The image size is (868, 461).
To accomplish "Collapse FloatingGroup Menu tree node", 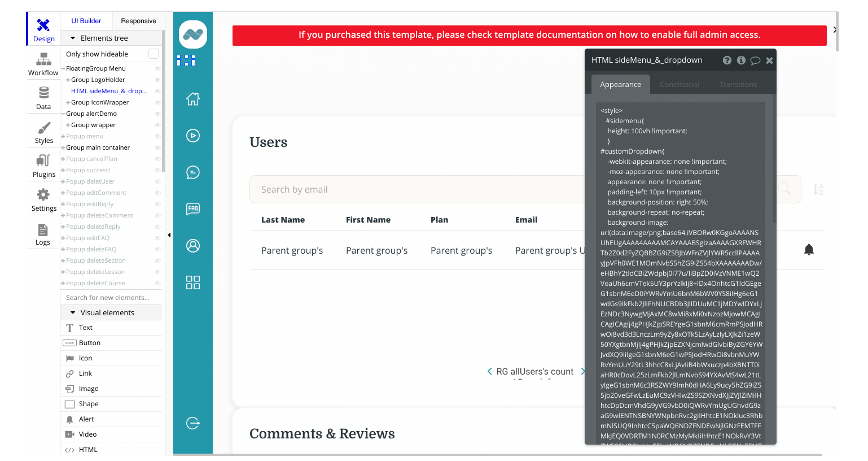I will coord(63,68).
